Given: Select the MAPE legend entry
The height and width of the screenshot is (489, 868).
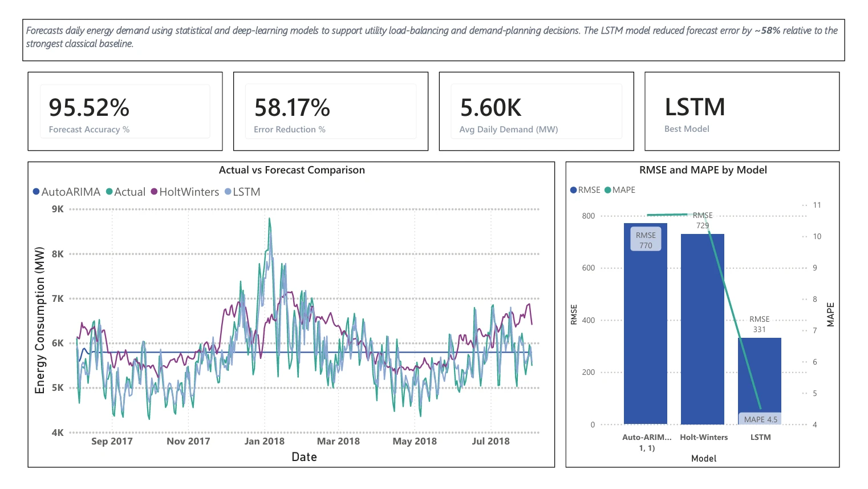Looking at the screenshot, I should click(620, 190).
